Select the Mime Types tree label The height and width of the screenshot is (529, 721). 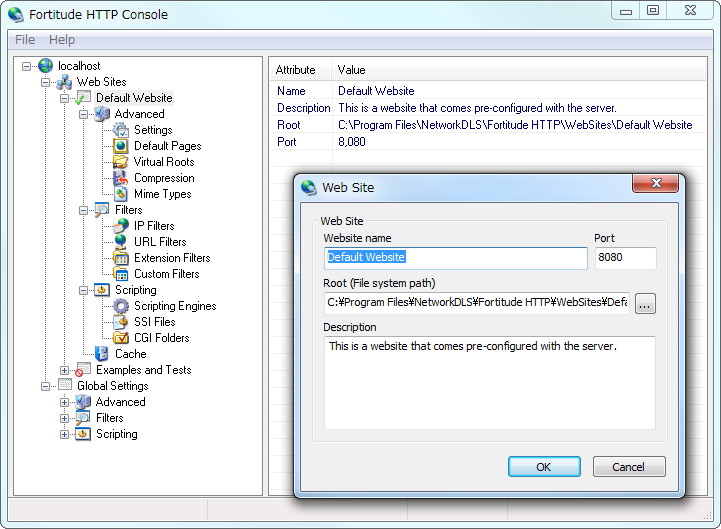click(163, 194)
